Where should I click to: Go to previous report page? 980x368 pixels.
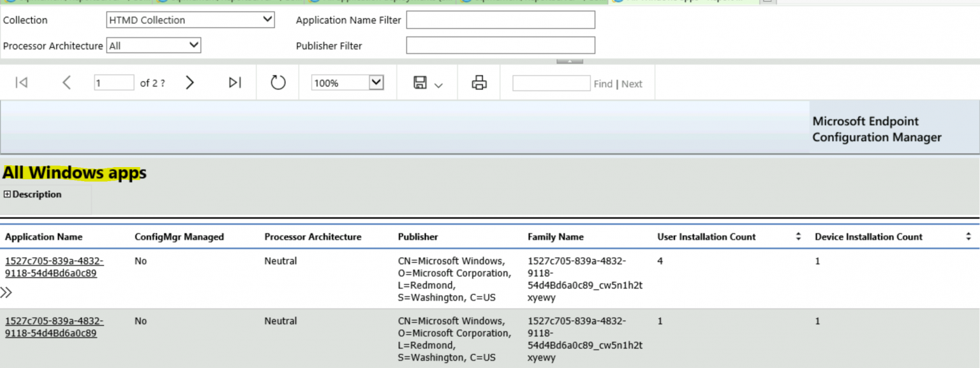[x=66, y=83]
